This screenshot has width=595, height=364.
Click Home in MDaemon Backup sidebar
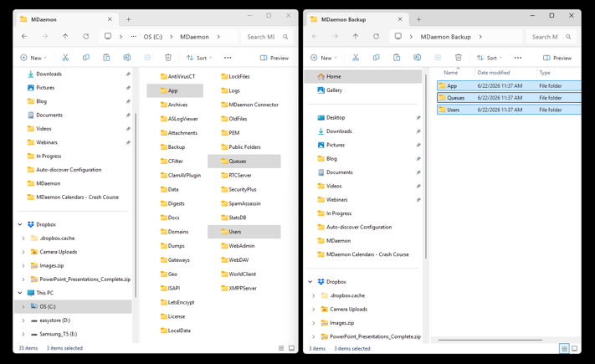tap(362, 76)
